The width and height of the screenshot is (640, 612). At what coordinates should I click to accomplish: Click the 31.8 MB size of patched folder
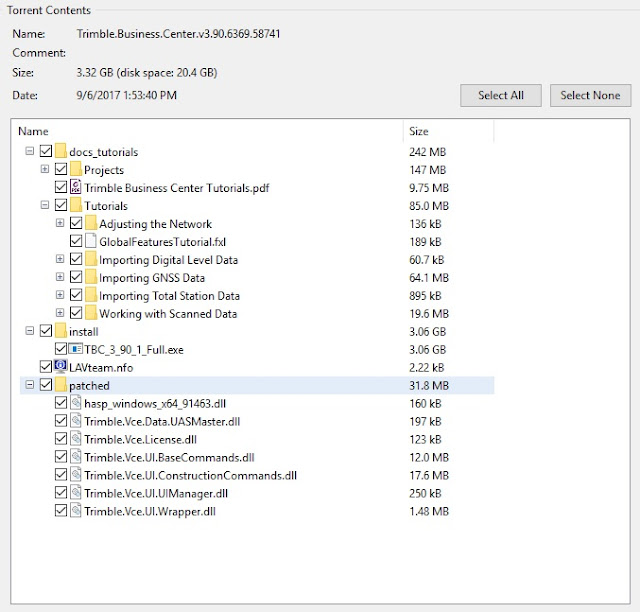429,385
